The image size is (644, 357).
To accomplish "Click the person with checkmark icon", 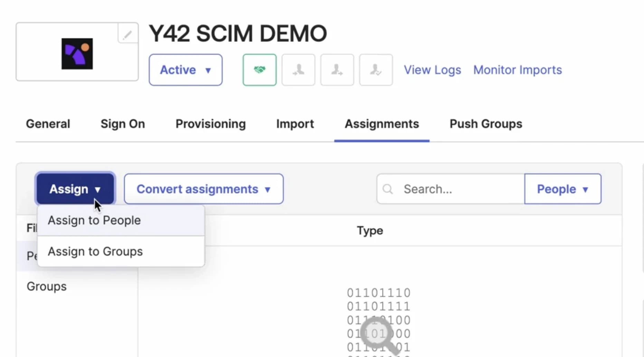I will pos(376,70).
